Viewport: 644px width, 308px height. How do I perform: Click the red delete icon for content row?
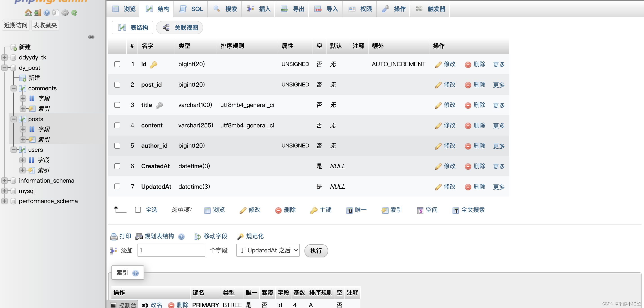[x=468, y=126]
